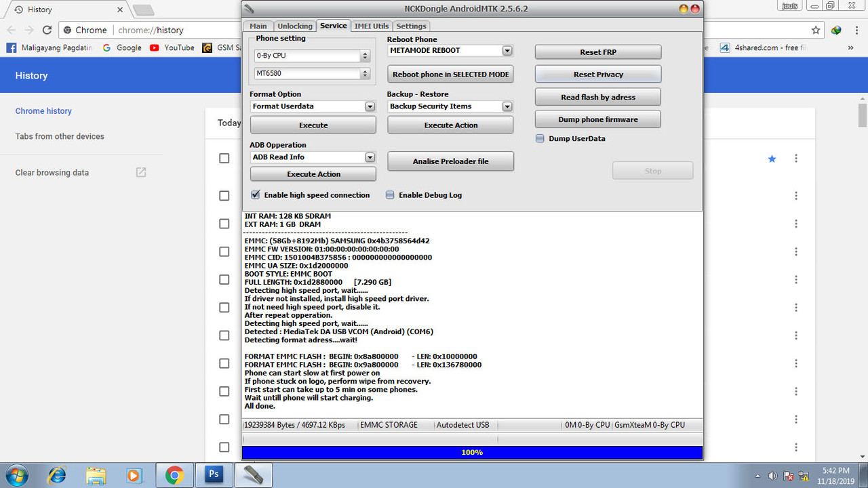Toggle Enable high speed connection checkbox
868x488 pixels.
pyautogui.click(x=256, y=195)
